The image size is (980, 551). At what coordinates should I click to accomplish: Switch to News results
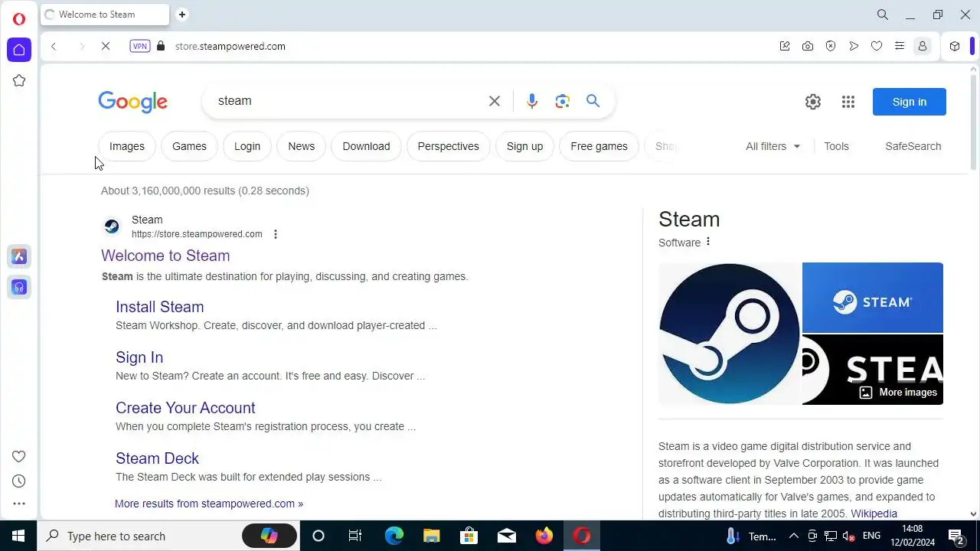(x=302, y=146)
